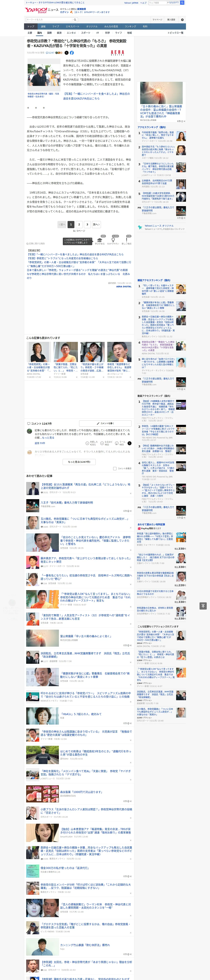Open the 3:20 video thumbnail in video ranking

coord(181,405)
